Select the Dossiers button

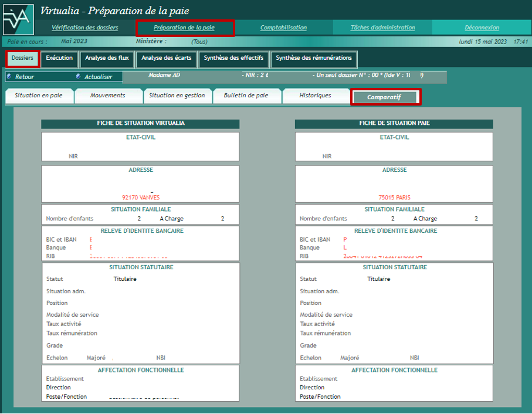22,59
